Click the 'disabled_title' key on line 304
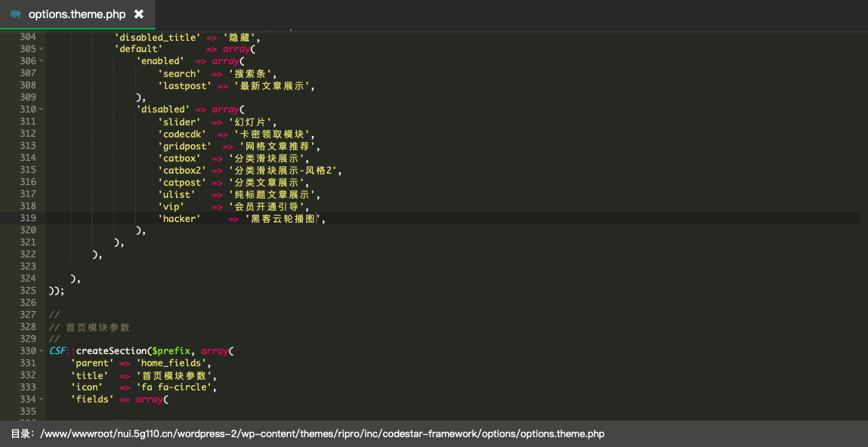The image size is (868, 447). click(x=157, y=37)
